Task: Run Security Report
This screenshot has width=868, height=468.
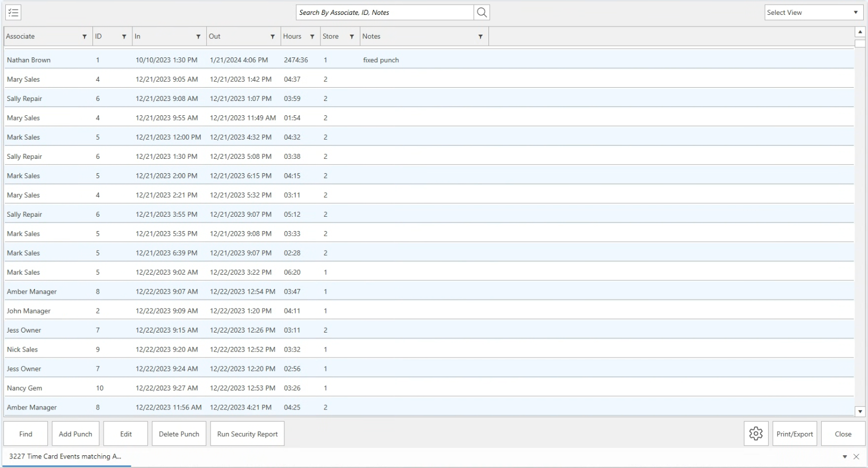Action: [x=248, y=434]
